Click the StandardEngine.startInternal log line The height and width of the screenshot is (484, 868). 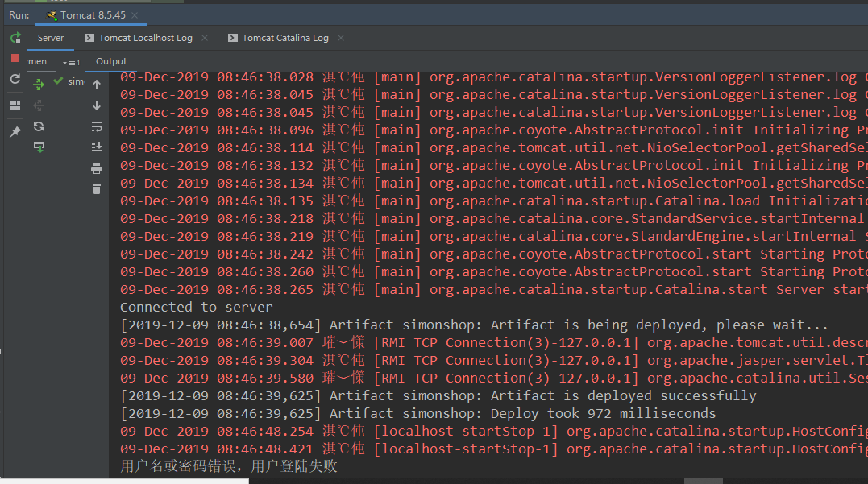coord(494,236)
